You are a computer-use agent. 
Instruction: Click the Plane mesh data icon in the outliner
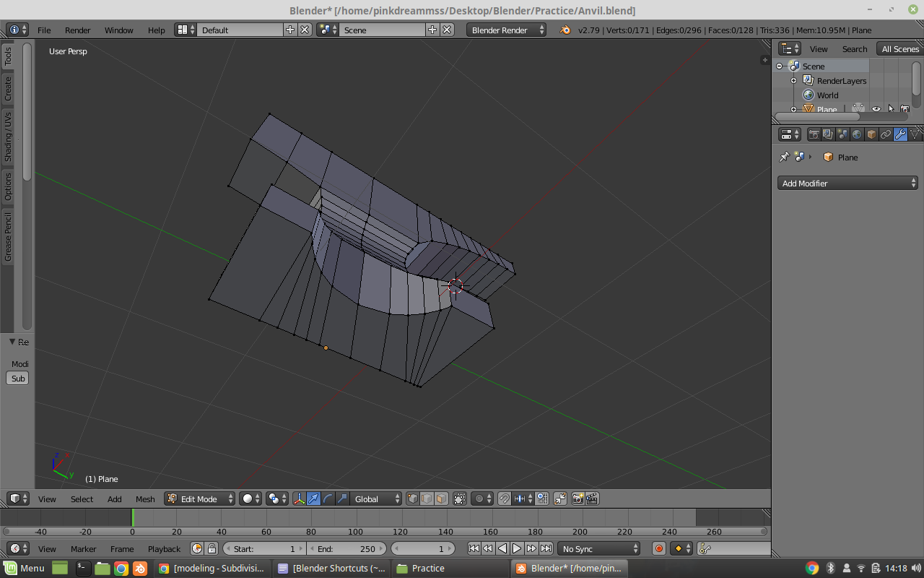point(858,109)
